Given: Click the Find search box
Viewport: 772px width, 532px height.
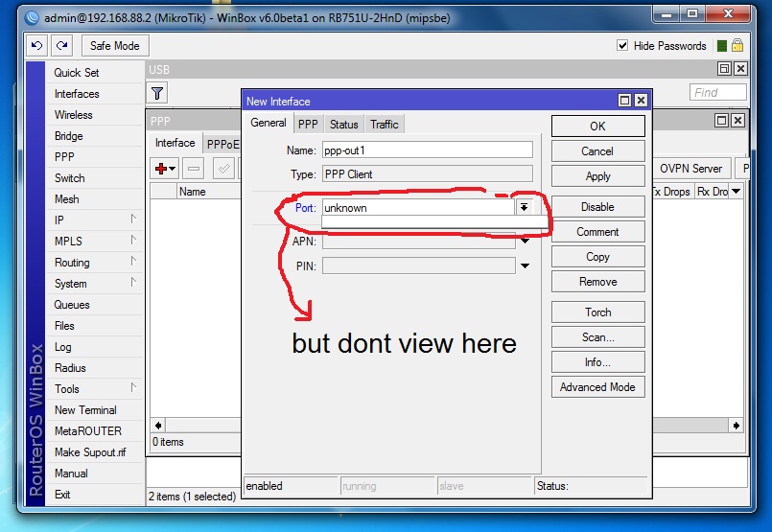Looking at the screenshot, I should click(x=718, y=93).
